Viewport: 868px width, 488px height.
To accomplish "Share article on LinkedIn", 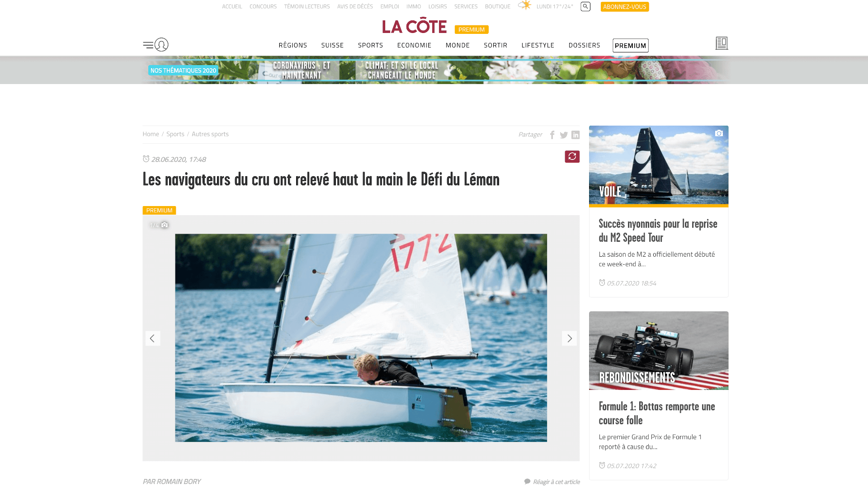I will pyautogui.click(x=576, y=135).
